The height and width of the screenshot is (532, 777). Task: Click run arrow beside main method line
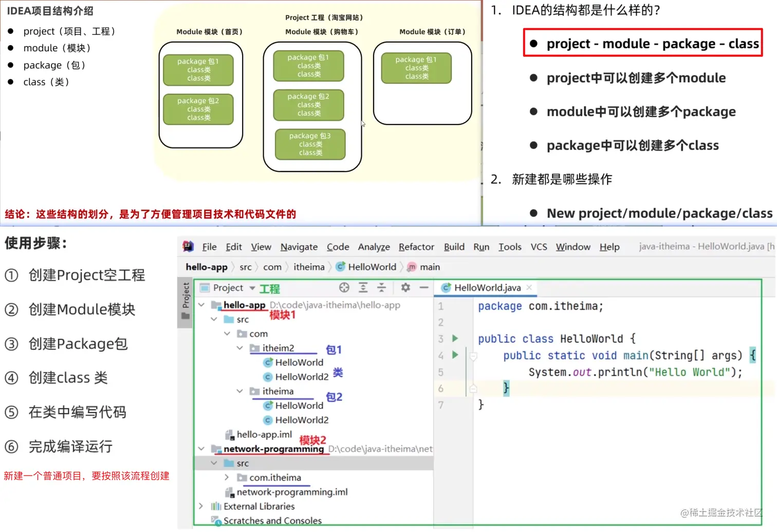(455, 355)
